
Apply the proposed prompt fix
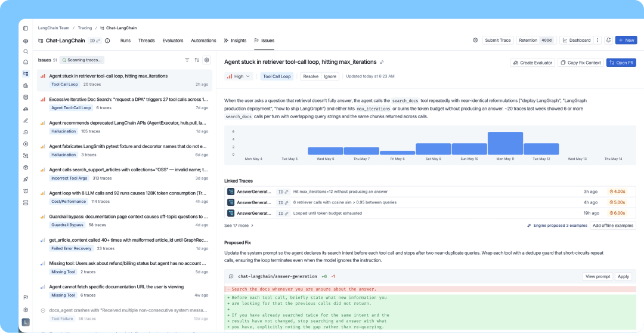click(x=624, y=276)
